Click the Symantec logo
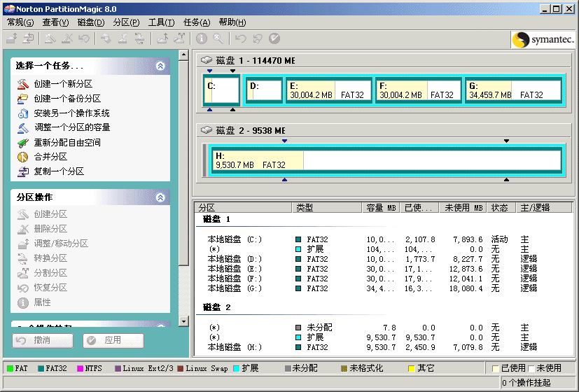 click(543, 39)
